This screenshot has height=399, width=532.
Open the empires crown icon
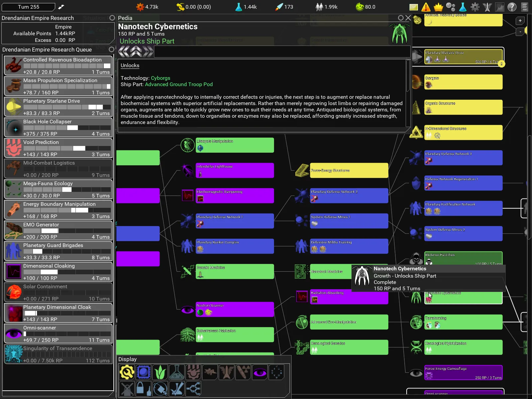tap(438, 7)
